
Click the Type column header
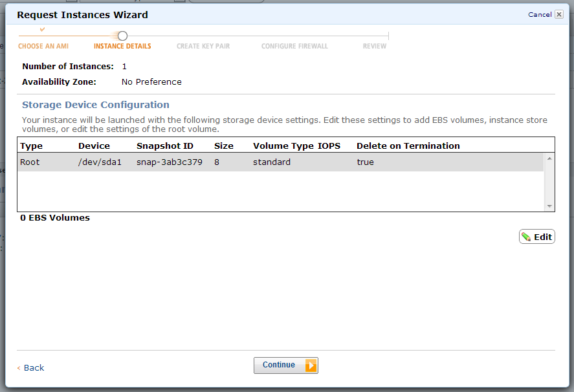(32, 146)
